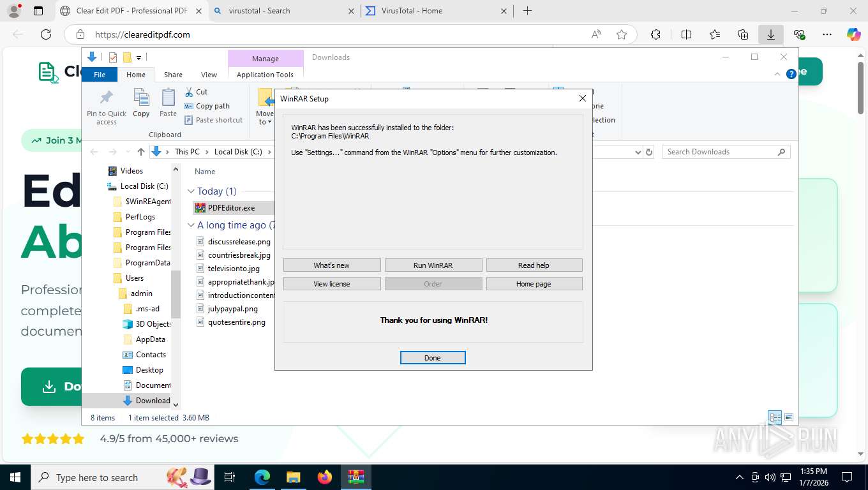Click the Properties quick access icon
Screen dimensions: 868x490
click(113, 57)
